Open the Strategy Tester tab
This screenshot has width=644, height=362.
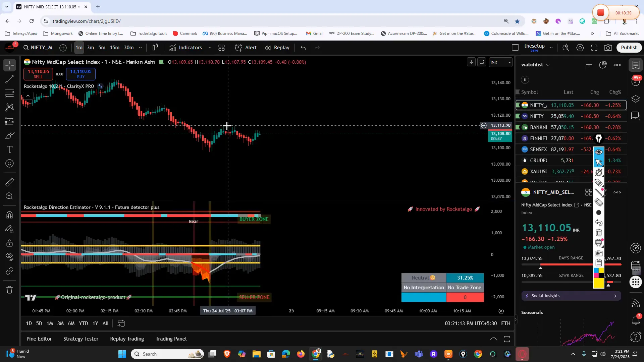81,339
